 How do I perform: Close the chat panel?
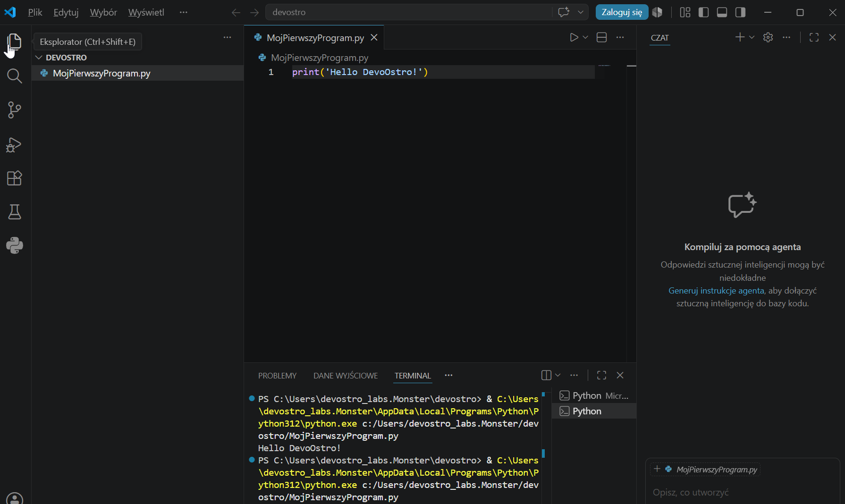(832, 37)
